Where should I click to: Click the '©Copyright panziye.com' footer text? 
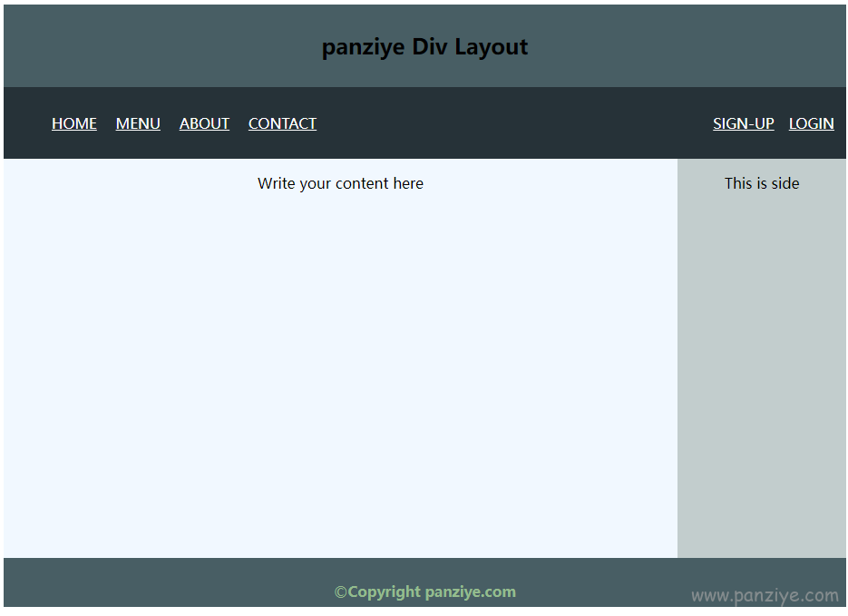[424, 592]
